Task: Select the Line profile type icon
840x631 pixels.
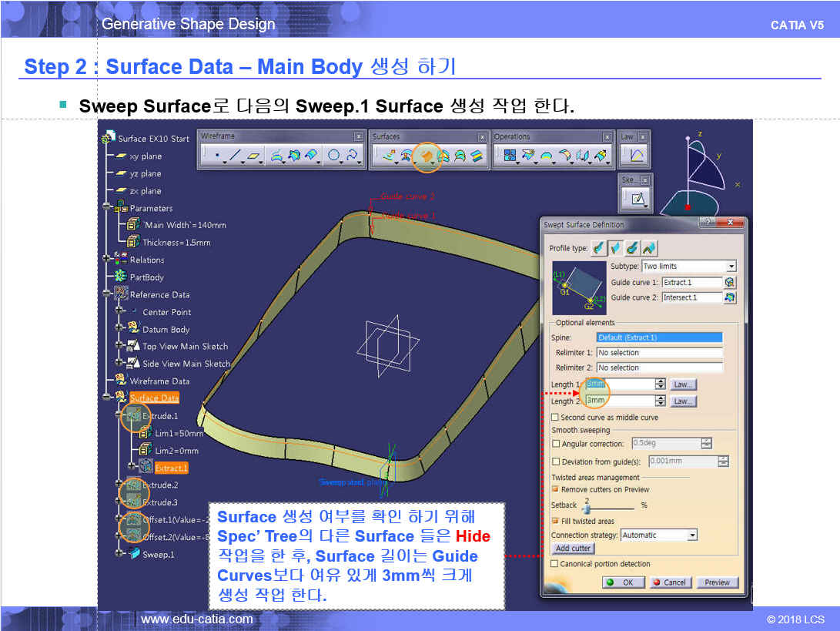Action: [x=615, y=248]
